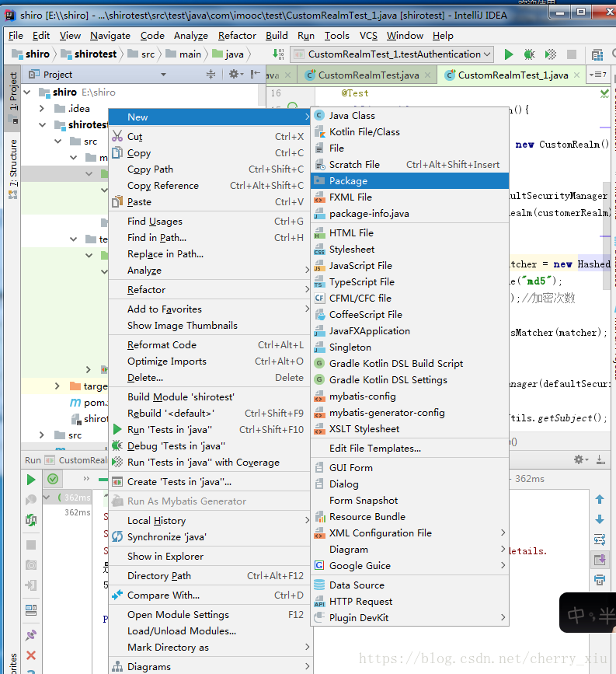Open Project Structure from the toolbar icon

[597, 54]
